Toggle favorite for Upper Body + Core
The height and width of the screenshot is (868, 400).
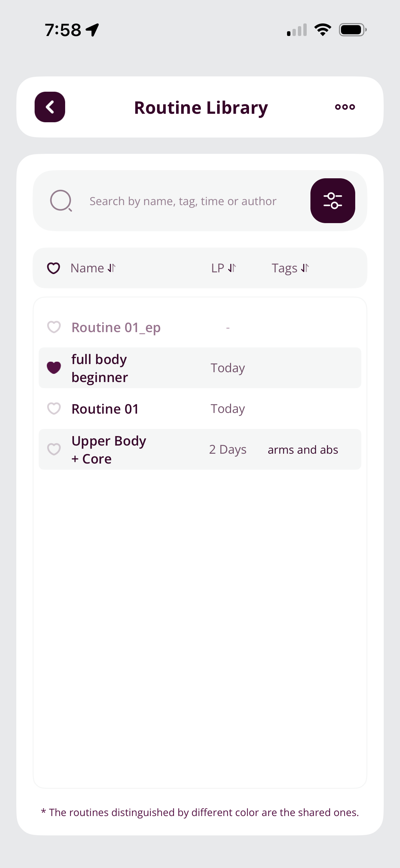pyautogui.click(x=54, y=450)
